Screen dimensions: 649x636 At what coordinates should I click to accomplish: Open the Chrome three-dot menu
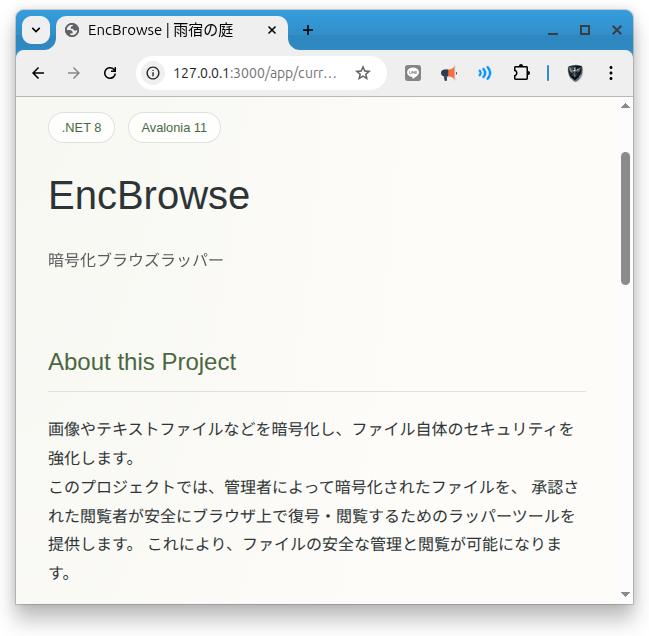click(x=611, y=73)
